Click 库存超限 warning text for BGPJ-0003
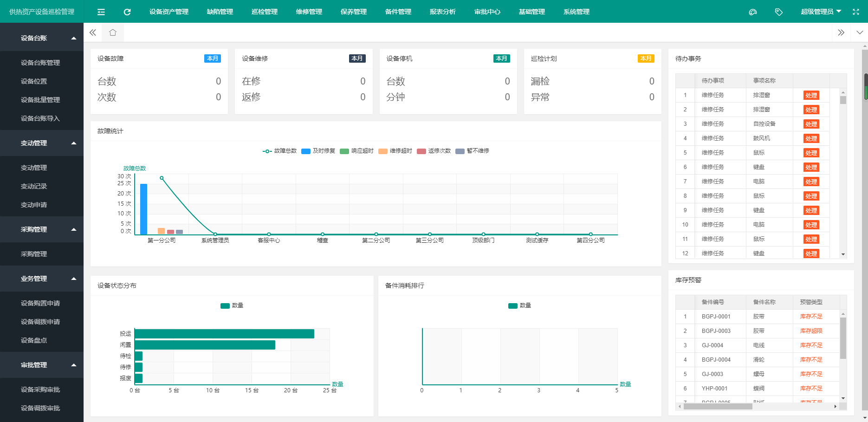 811,331
